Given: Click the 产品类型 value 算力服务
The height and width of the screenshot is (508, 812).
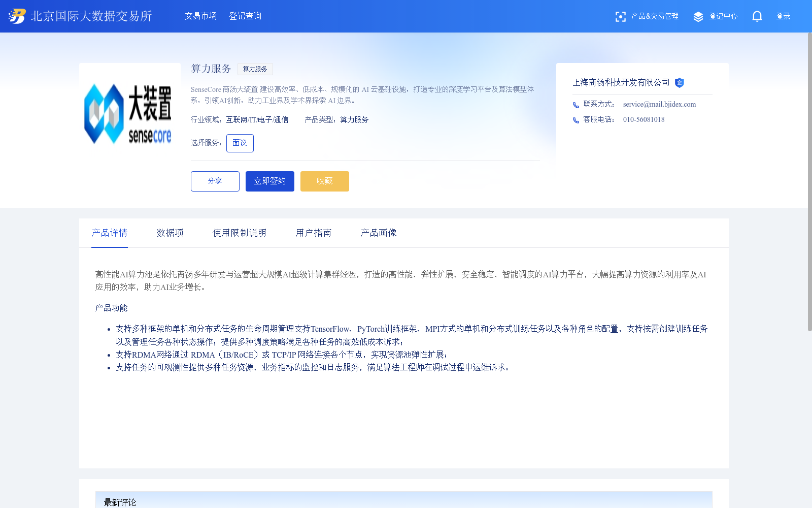Looking at the screenshot, I should (355, 120).
